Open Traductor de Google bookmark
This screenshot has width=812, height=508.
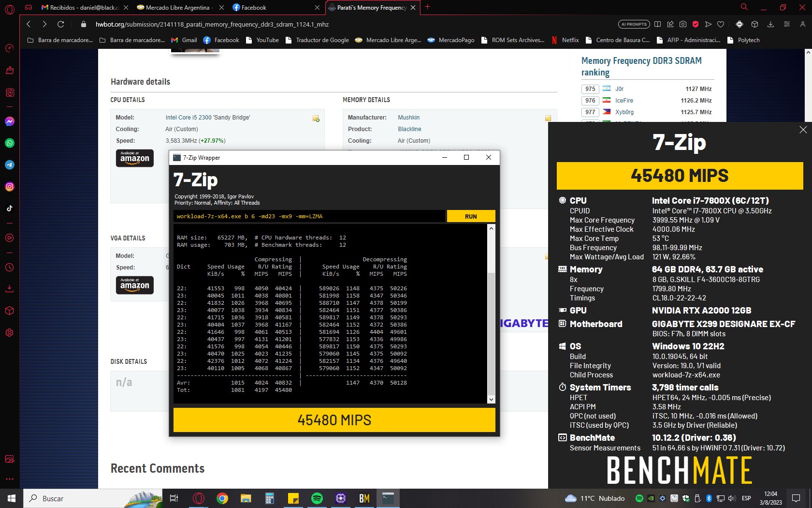tap(317, 40)
